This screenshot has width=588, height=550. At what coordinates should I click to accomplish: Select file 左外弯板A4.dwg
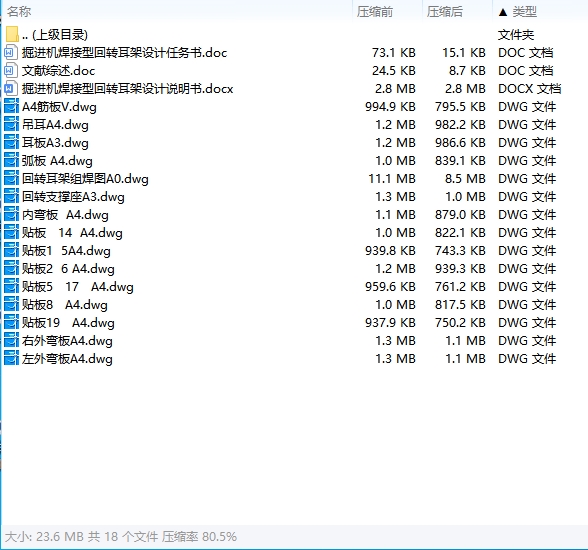(67, 359)
